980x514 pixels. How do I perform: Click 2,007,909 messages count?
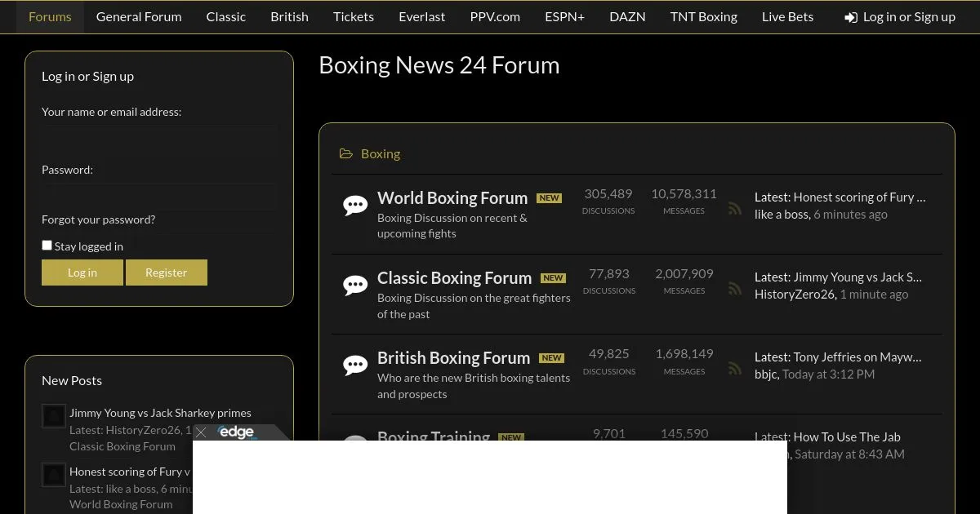[684, 274]
